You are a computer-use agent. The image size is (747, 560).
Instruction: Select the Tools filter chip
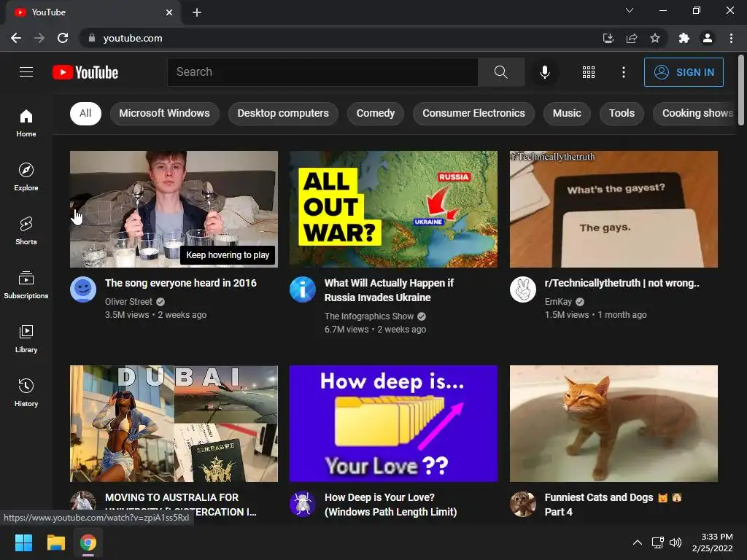[x=622, y=113]
